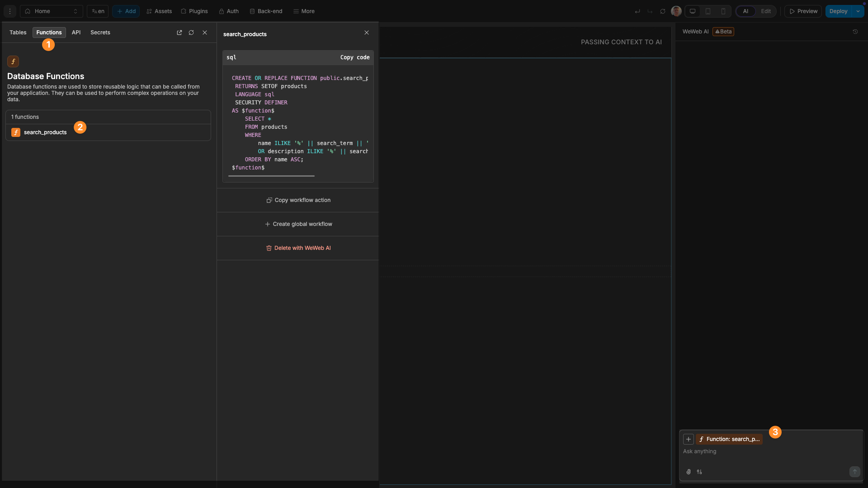Click the Ask anything input field
The height and width of the screenshot is (488, 868).
(769, 451)
